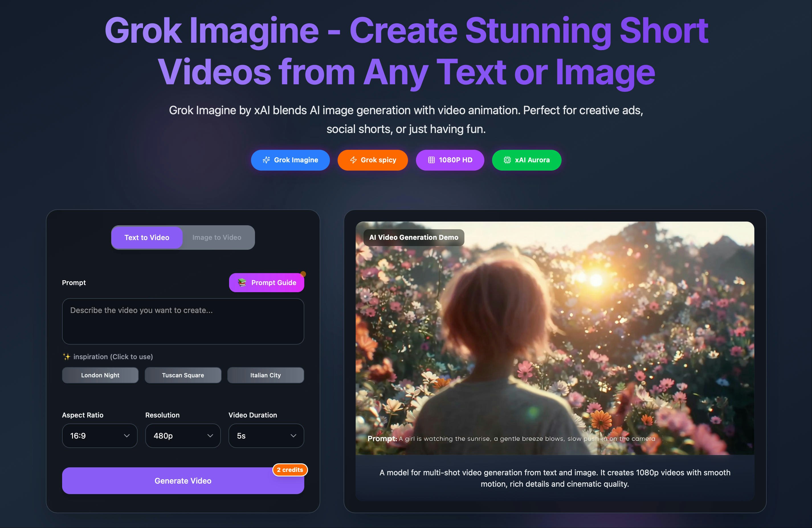
Task: Click the chevron in the Video Duration selector
Action: pos(293,436)
